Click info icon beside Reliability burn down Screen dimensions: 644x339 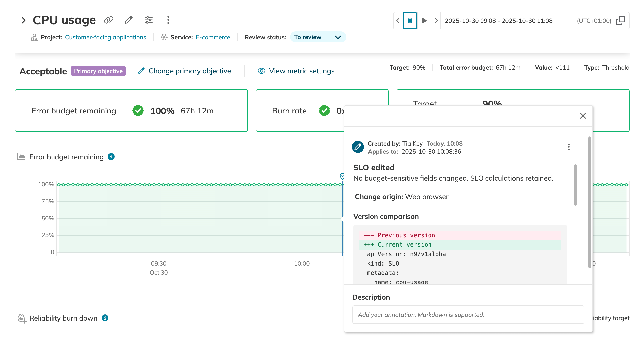pyautogui.click(x=105, y=318)
